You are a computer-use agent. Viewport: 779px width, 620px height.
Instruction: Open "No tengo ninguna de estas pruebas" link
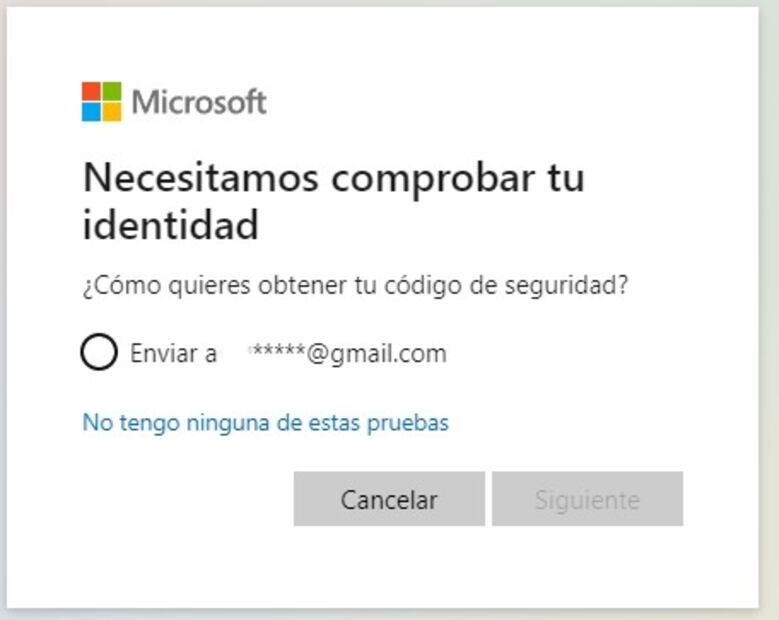coord(265,422)
